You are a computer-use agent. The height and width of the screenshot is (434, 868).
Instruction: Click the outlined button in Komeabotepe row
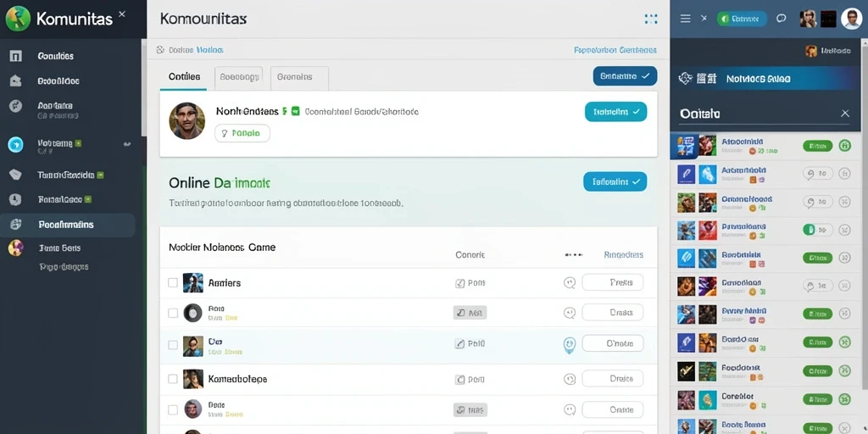point(612,379)
